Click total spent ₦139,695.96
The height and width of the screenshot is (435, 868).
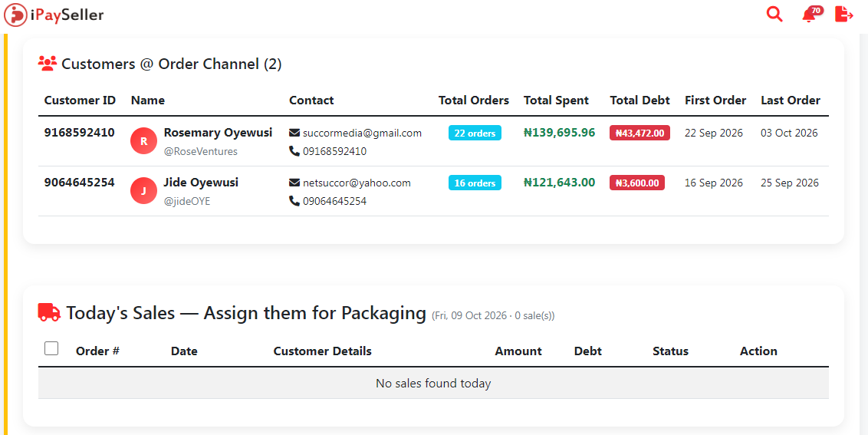(559, 133)
